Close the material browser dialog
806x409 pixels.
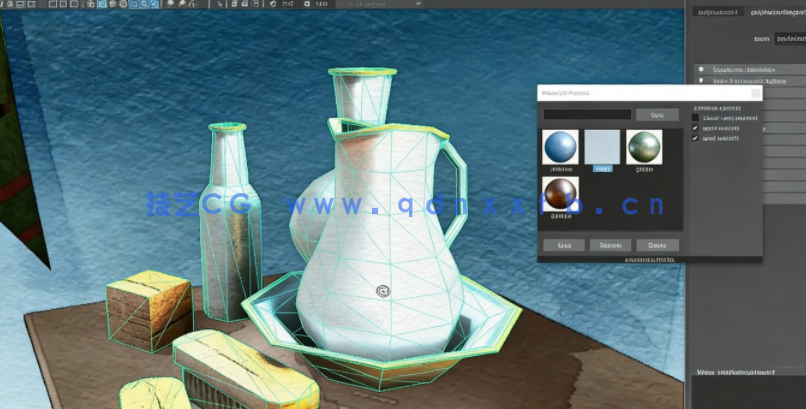[755, 92]
